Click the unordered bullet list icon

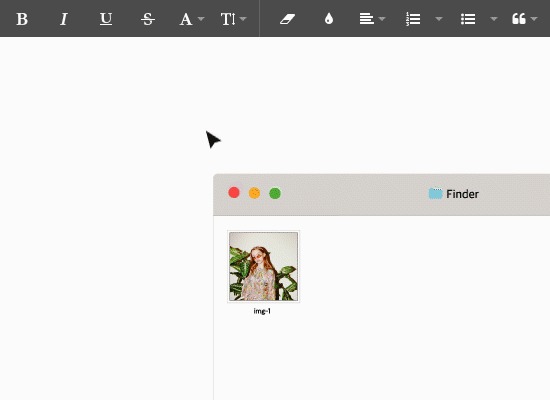tap(468, 19)
